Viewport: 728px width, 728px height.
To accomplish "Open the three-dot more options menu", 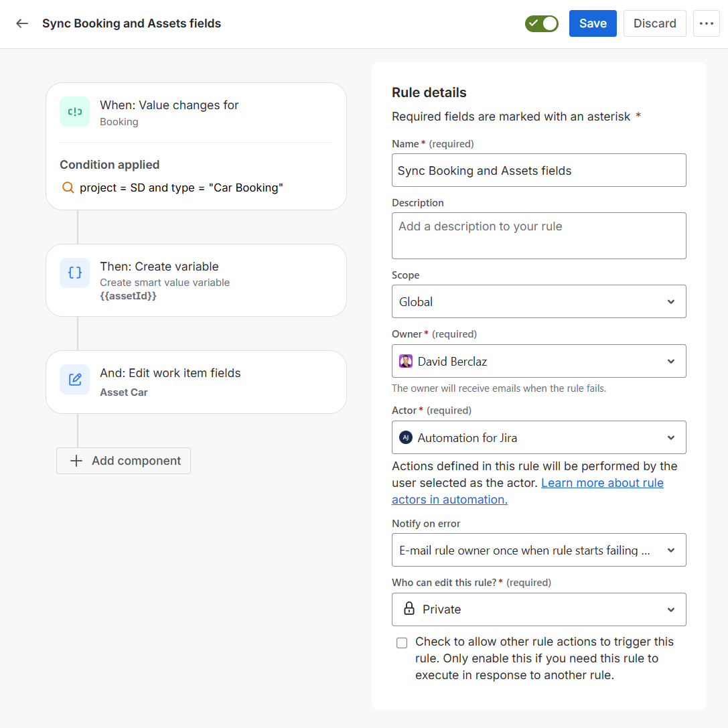I will tap(706, 23).
